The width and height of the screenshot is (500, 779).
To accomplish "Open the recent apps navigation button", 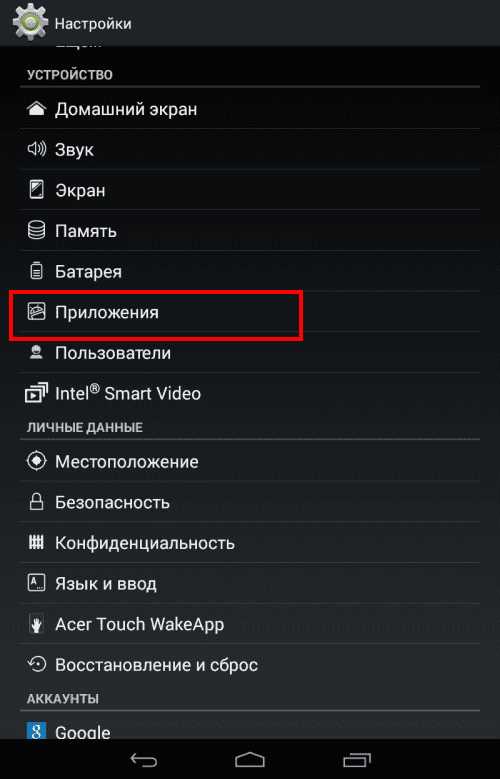I will click(x=357, y=760).
